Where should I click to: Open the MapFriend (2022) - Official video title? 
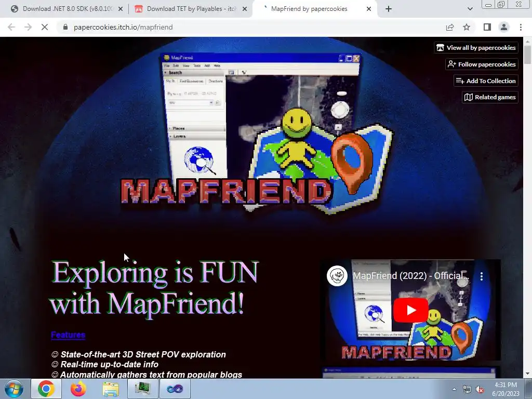[x=411, y=276]
